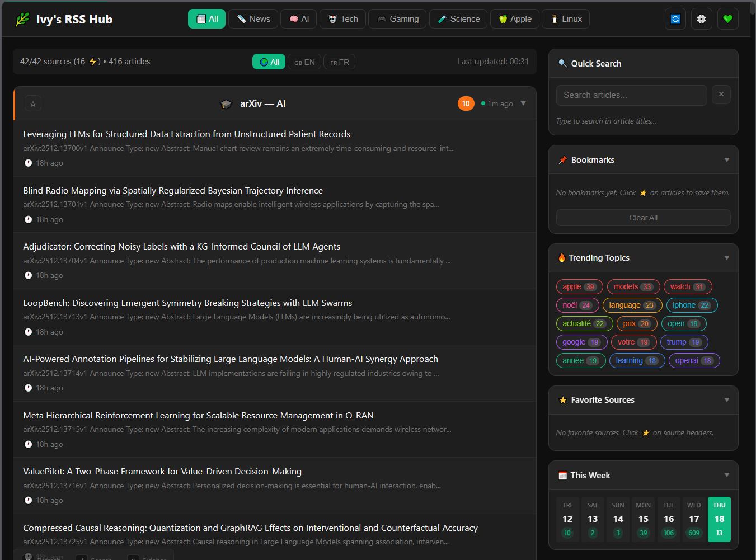Switch to the AI category tab
This screenshot has height=560, width=756.
click(x=299, y=19)
